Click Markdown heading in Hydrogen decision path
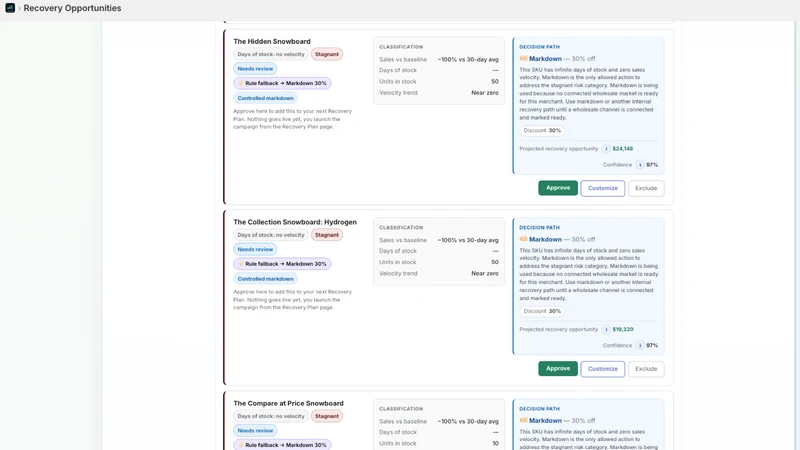800x450 pixels. pos(545,239)
